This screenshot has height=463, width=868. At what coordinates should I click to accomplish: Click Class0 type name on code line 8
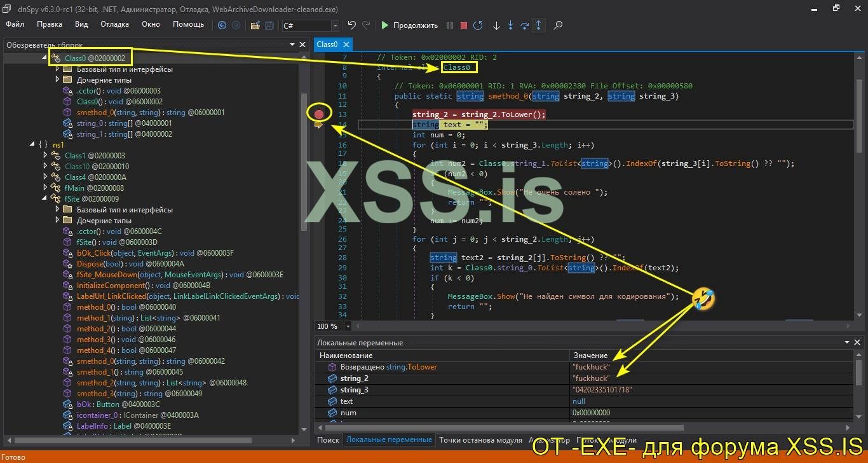[x=457, y=67]
